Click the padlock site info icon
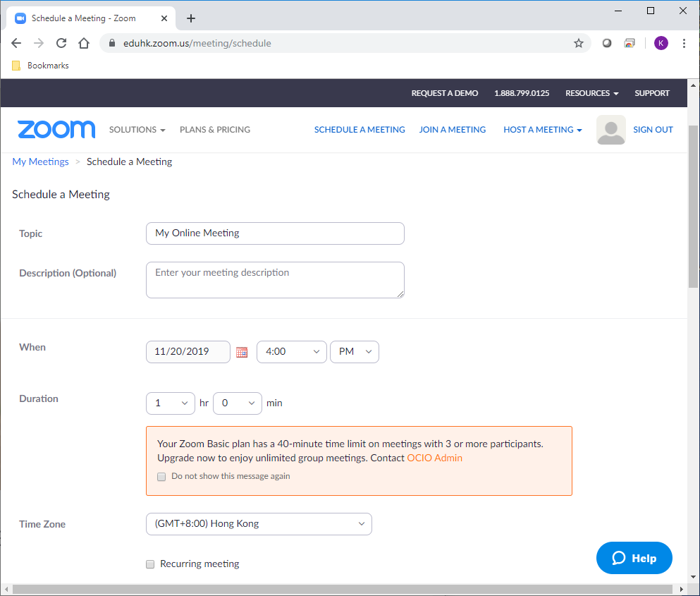The width and height of the screenshot is (700, 596). (x=112, y=43)
